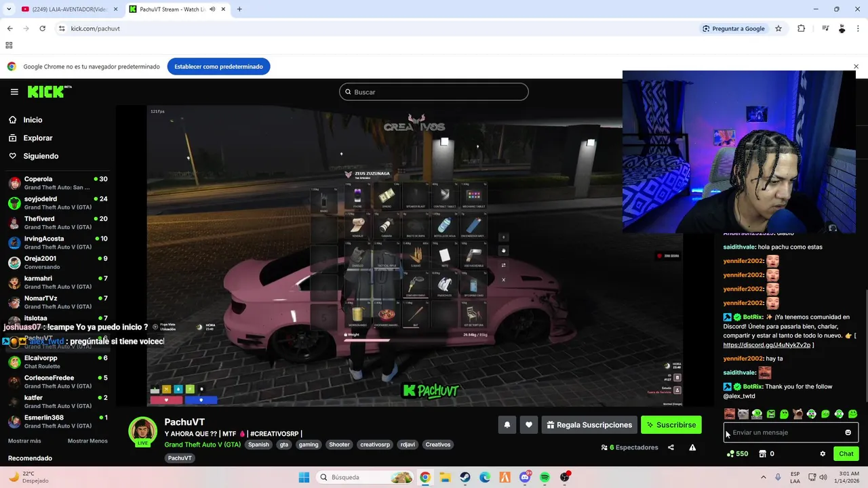
Task: Open the emoji picker in chat
Action: pos(848,432)
